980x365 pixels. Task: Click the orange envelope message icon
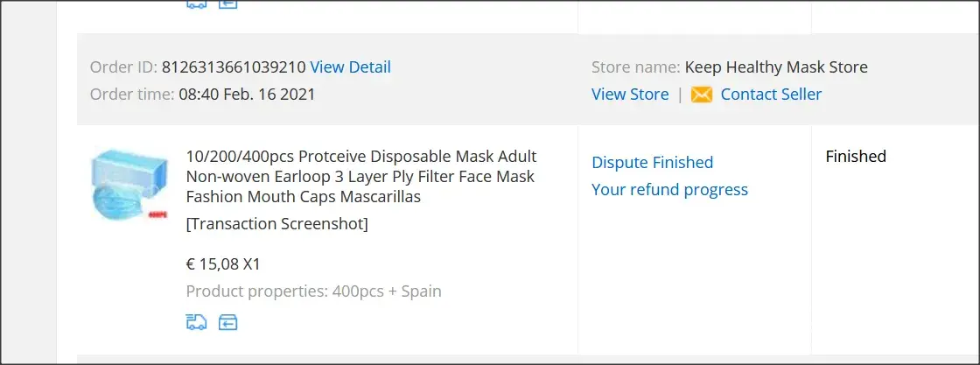pyautogui.click(x=702, y=95)
